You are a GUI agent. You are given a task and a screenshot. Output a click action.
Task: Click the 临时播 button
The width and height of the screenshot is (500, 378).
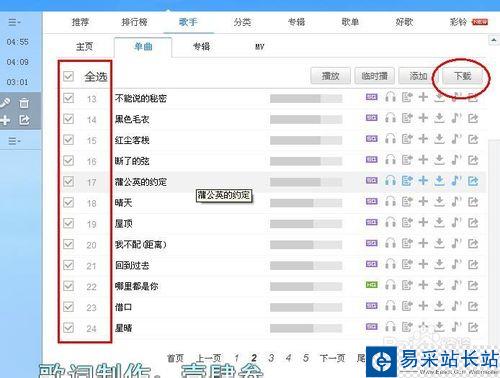[375, 76]
